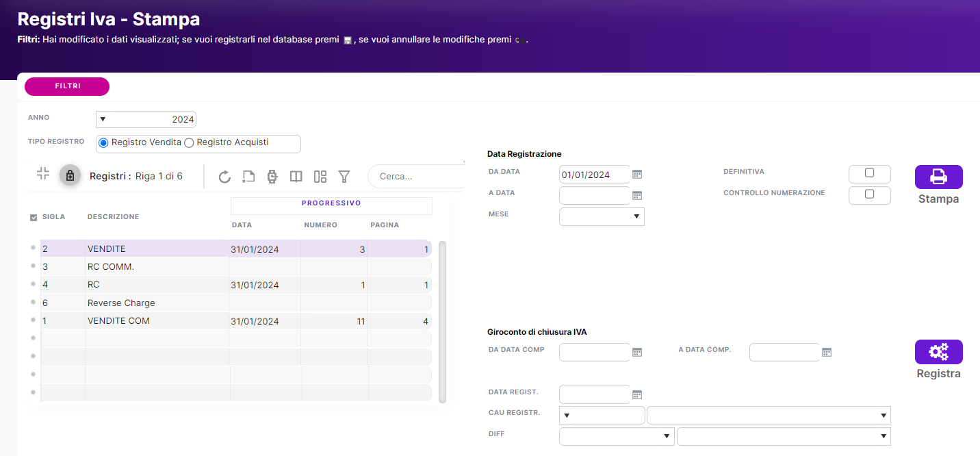Click the row marker dot for Reverse Charge
The height and width of the screenshot is (456, 980).
pos(33,301)
